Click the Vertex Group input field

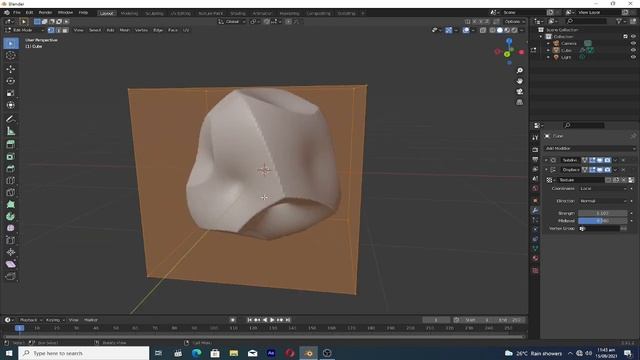coord(600,229)
